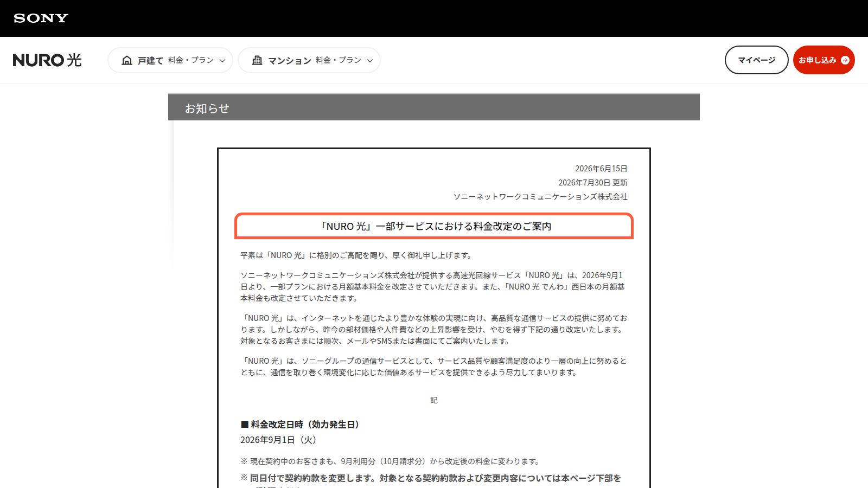
Task: Click the paragraph starting ソニーネットワークコミュニケーションズ株式会社が提供する
Action: 433,287
